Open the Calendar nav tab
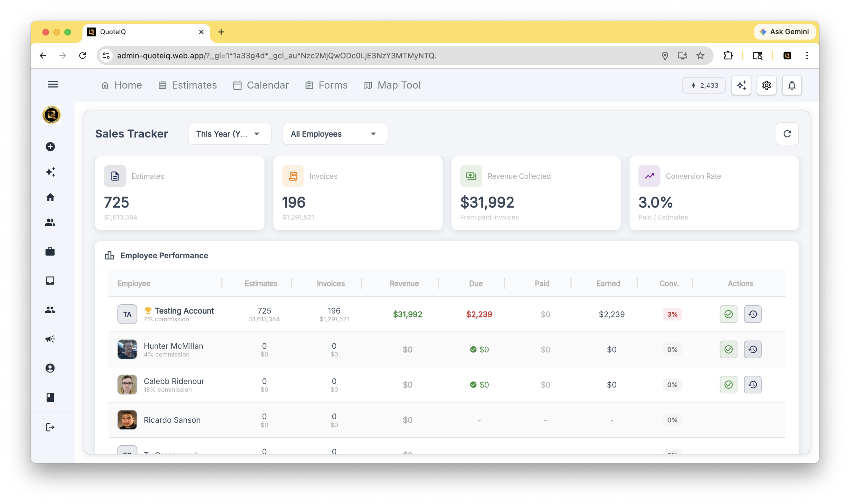This screenshot has width=850, height=504. tap(261, 85)
